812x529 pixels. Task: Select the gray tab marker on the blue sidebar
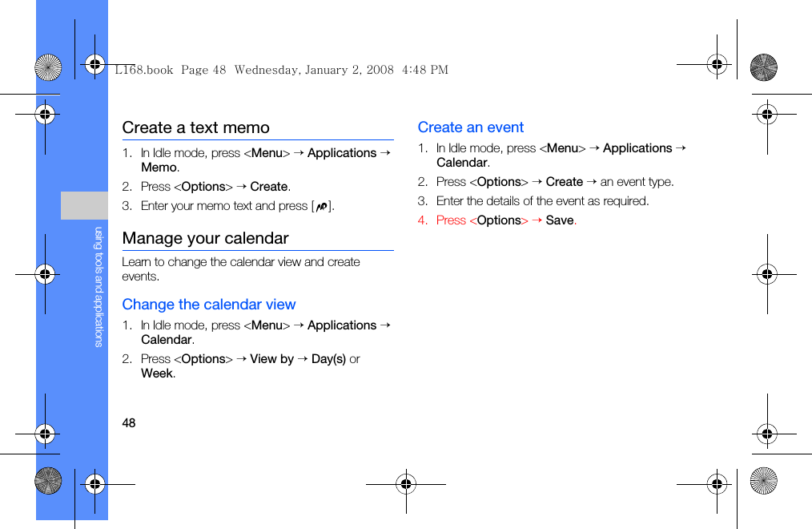(84, 205)
